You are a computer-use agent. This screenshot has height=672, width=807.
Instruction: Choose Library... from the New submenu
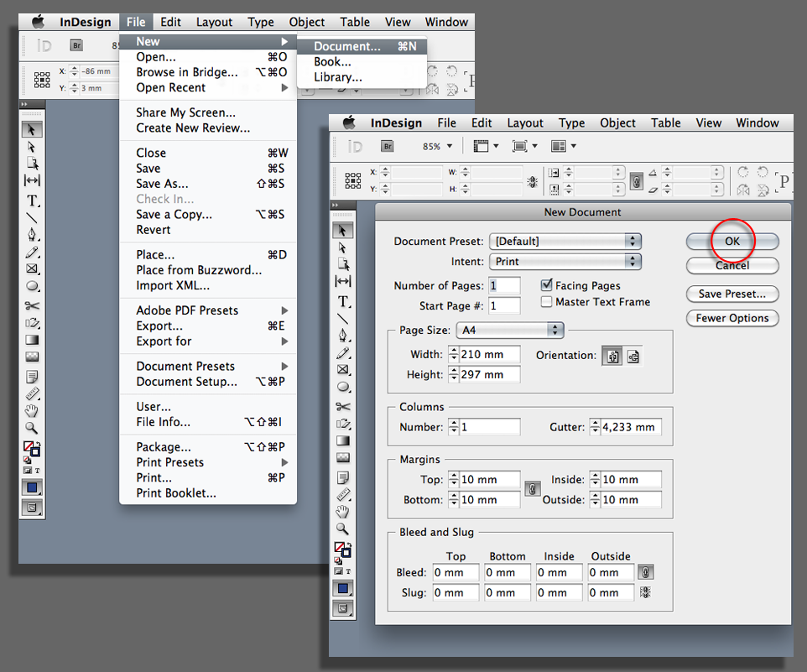point(362,77)
